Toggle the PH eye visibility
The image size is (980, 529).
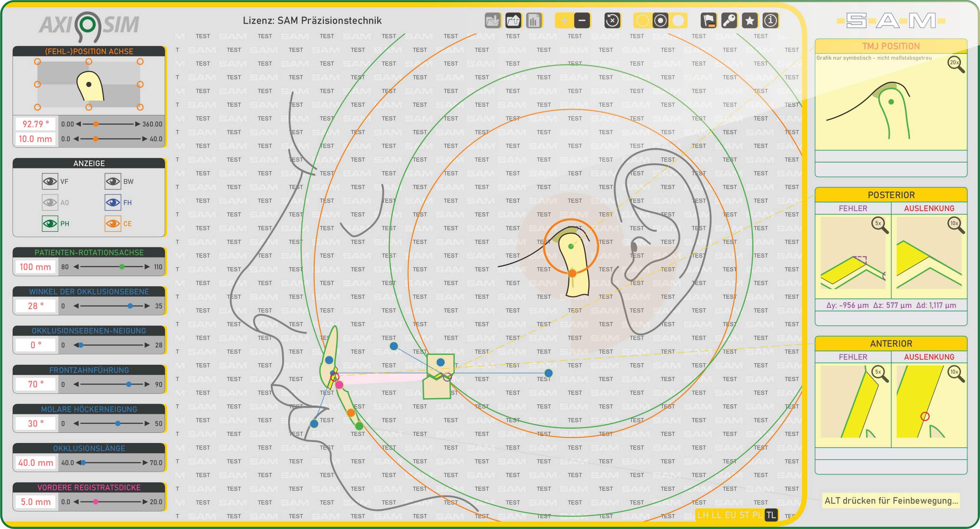[50, 224]
